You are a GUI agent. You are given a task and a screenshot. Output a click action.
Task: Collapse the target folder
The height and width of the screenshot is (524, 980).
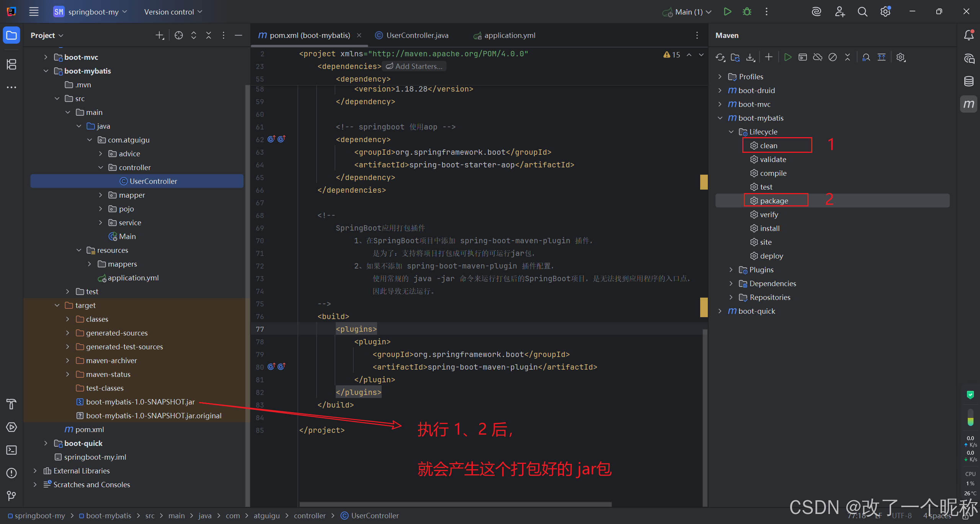point(57,305)
